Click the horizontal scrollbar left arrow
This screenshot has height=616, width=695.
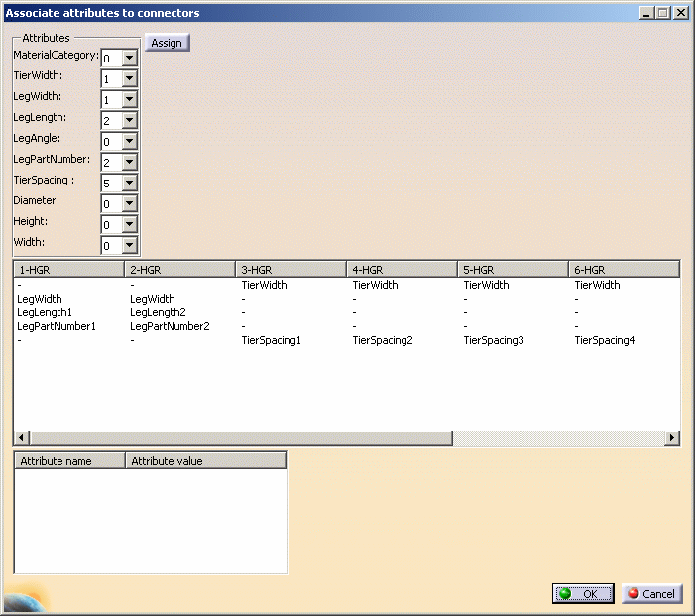pos(22,437)
